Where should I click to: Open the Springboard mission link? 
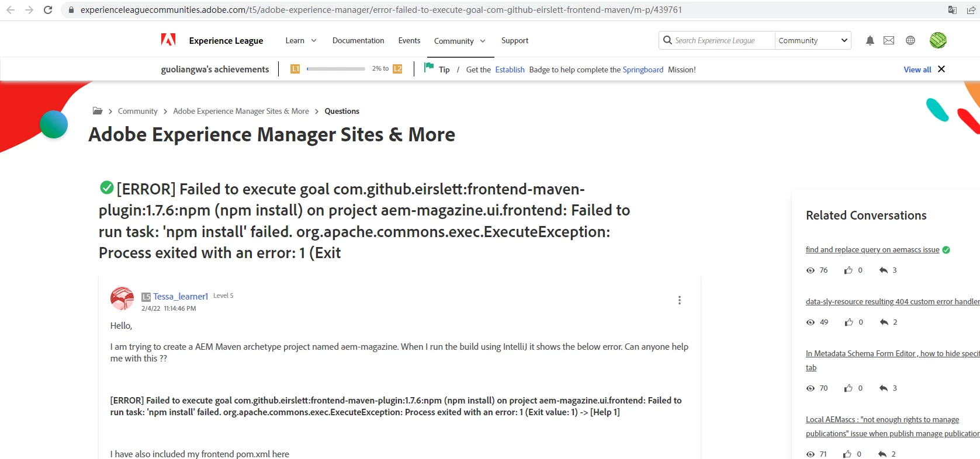click(x=643, y=69)
